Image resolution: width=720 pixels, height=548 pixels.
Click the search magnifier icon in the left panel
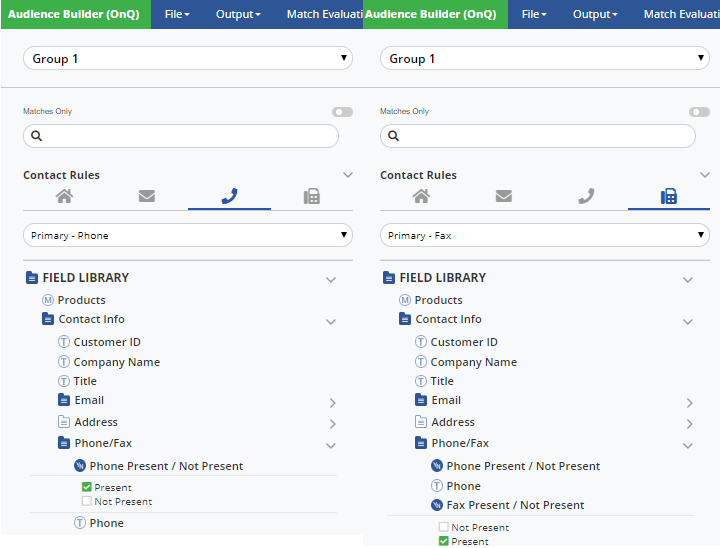(37, 136)
